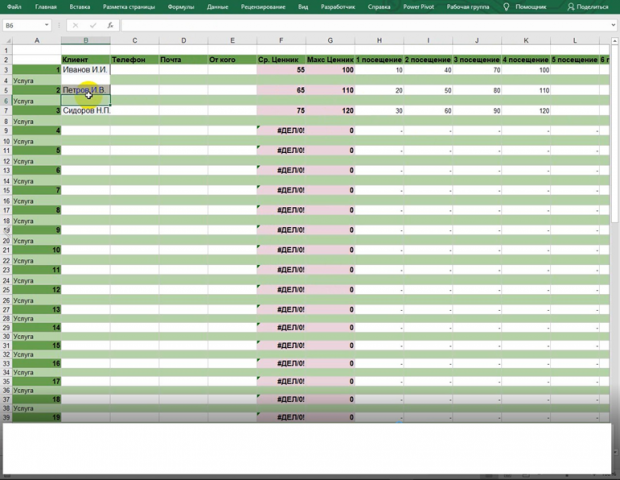The image size is (620, 480).
Task: Click the Клиент header cell
Action: (86, 60)
